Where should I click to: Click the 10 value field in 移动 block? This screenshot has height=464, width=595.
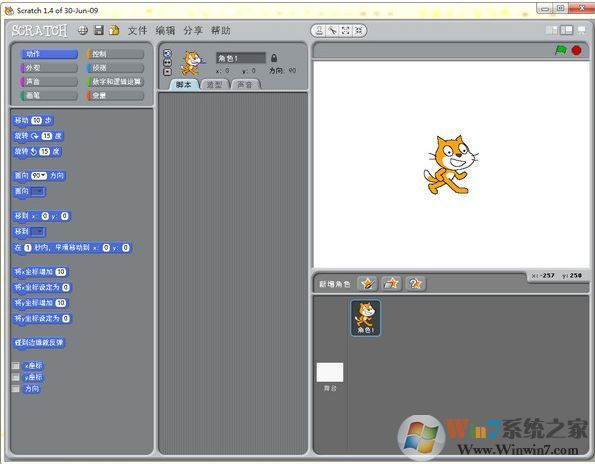[x=36, y=121]
